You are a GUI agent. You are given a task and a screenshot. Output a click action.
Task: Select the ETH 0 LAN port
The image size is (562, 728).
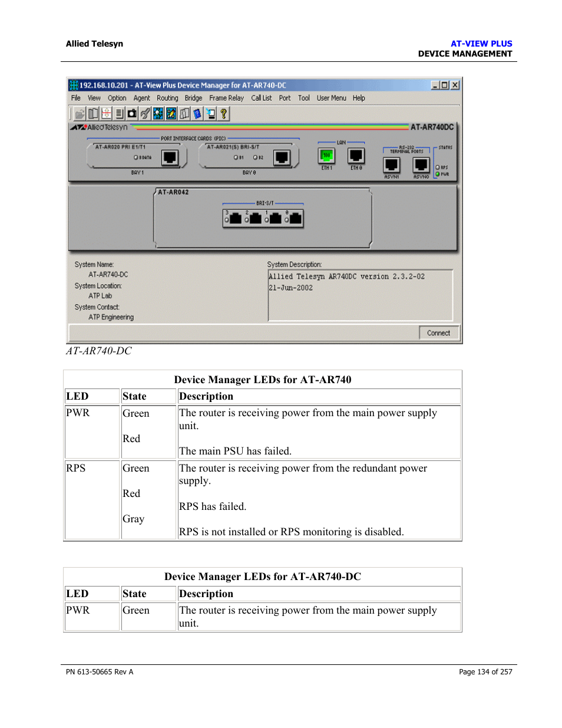(356, 156)
